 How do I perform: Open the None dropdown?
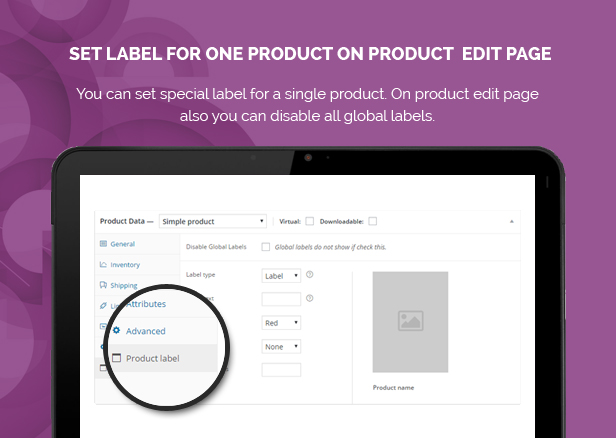tap(281, 346)
